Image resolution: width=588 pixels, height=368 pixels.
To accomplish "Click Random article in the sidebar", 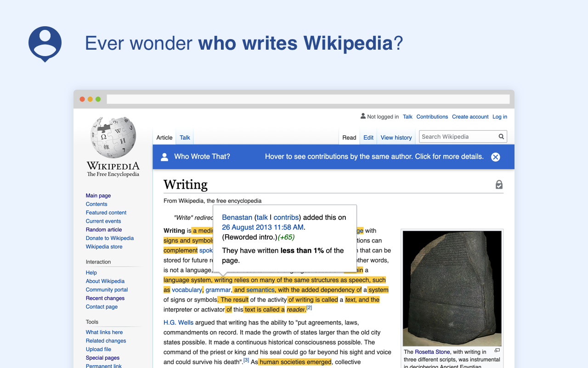I will 103,230.
